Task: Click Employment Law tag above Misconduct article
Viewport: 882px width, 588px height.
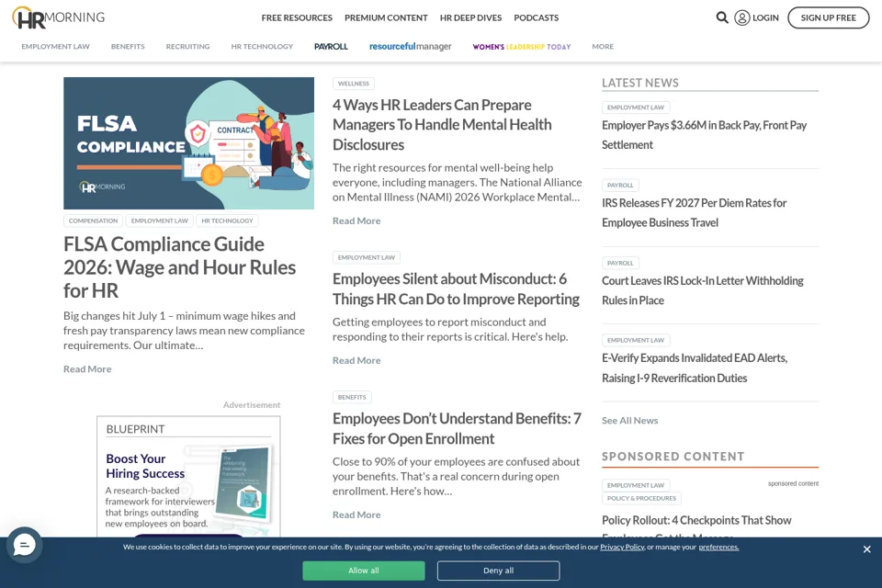Action: pyautogui.click(x=367, y=257)
